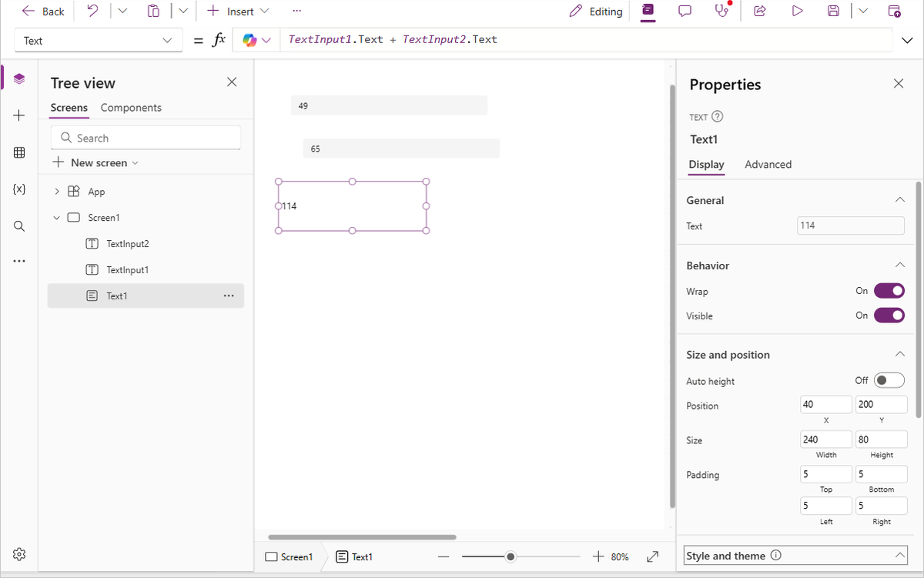Open the Settings gear icon
This screenshot has height=578, width=924.
click(19, 554)
